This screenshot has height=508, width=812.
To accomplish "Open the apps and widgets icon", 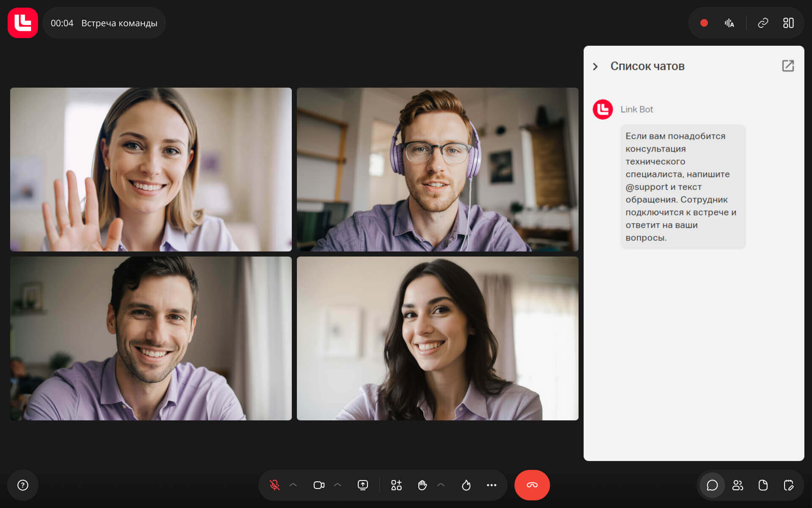I will click(x=396, y=485).
